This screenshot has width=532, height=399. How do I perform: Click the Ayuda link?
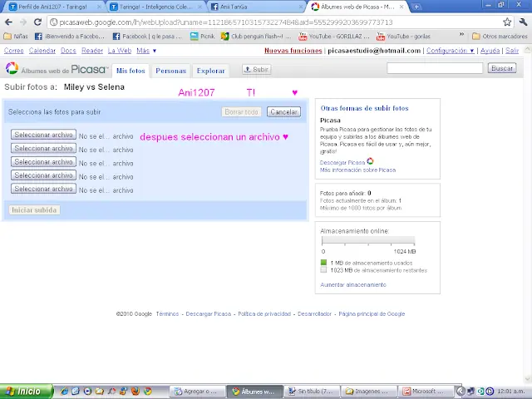coord(490,51)
